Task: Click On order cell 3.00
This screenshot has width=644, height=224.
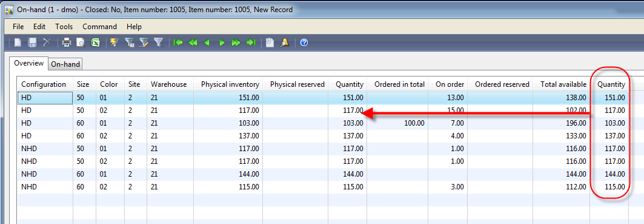Action: 448,187
